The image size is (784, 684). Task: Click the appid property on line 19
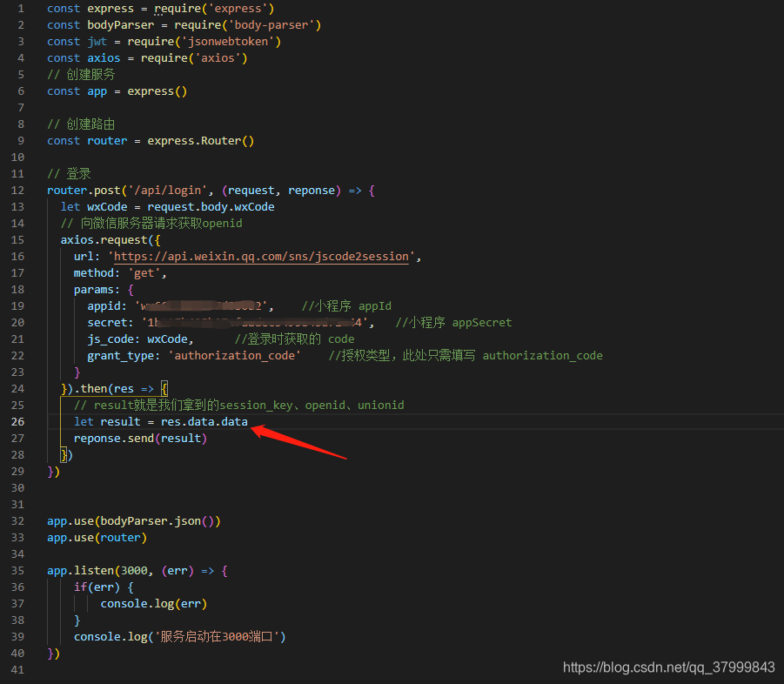pyautogui.click(x=104, y=305)
